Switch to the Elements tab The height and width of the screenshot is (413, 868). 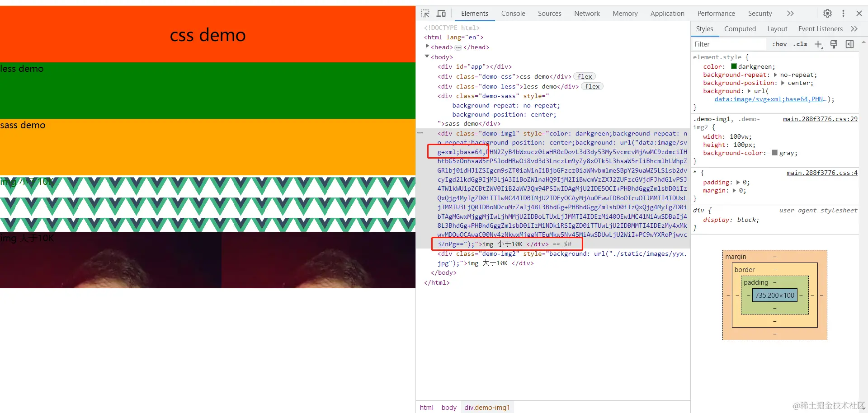pyautogui.click(x=475, y=14)
